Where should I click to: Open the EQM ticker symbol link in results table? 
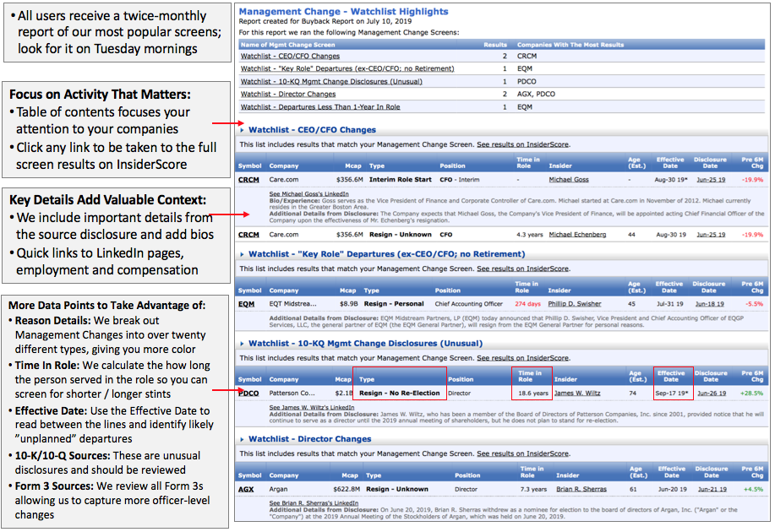(246, 304)
